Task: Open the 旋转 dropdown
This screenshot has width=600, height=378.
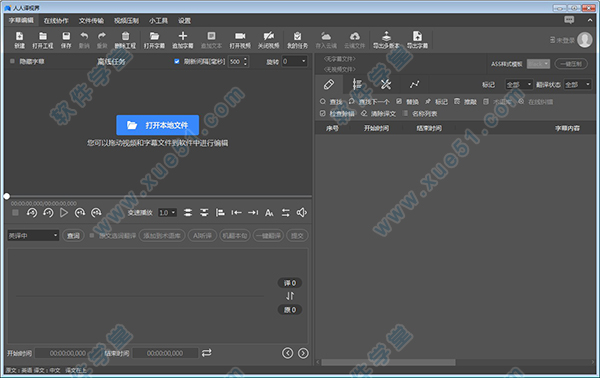Action: tap(295, 61)
